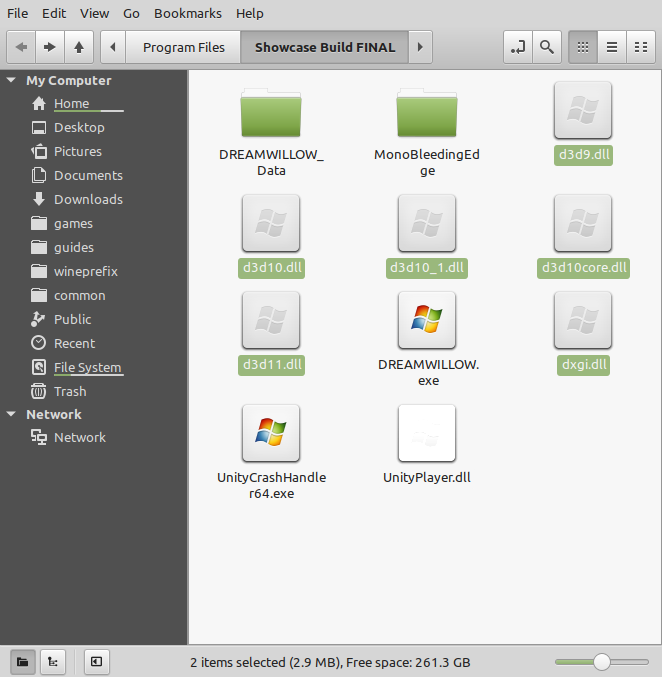Viewport: 662px width, 677px height.
Task: Open the Help menu
Action: (250, 13)
